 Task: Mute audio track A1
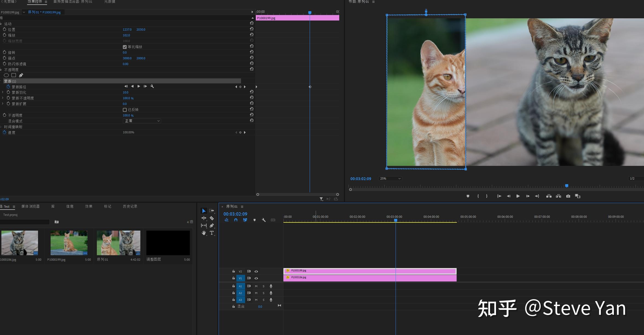click(256, 286)
